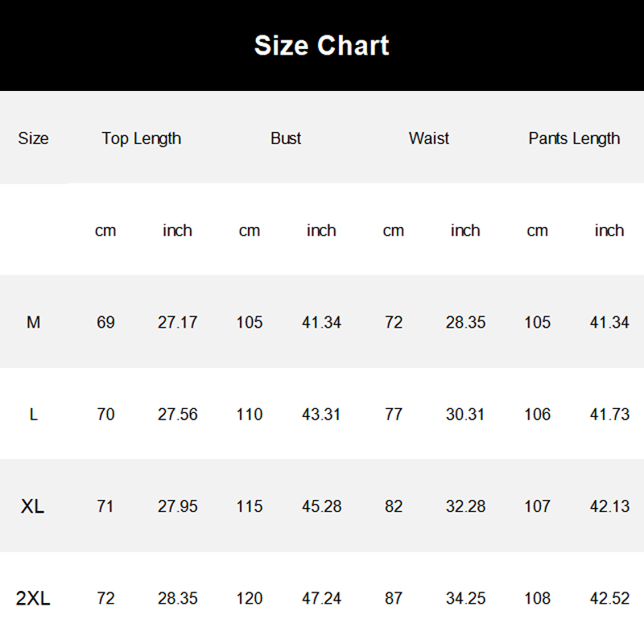Select the 82 cm waist value
The width and height of the screenshot is (644, 644).
pos(393,506)
